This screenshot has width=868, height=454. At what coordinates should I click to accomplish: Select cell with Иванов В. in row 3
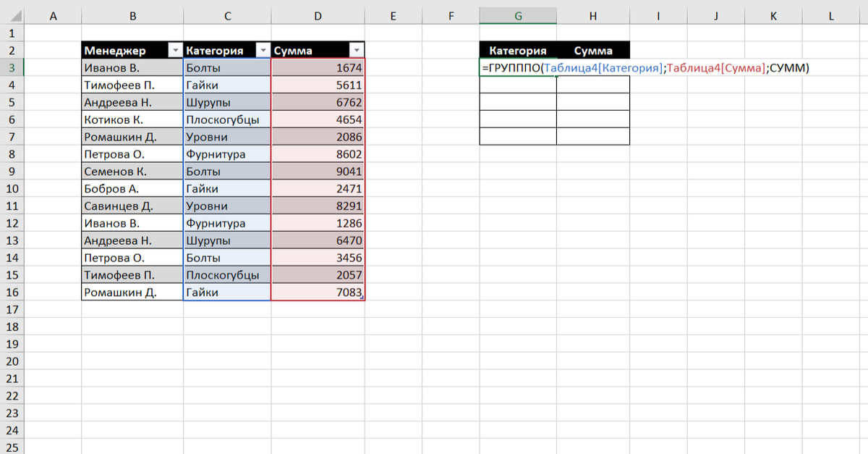(x=132, y=67)
